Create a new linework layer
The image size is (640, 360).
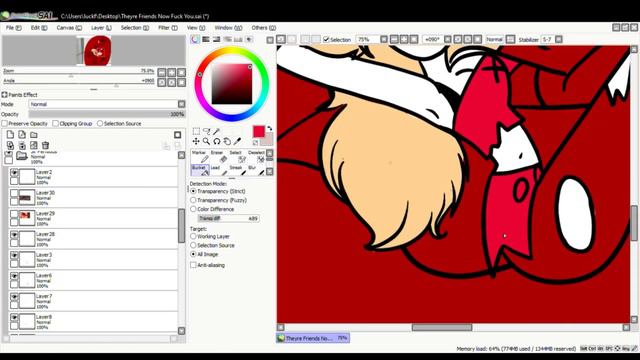click(x=22, y=135)
